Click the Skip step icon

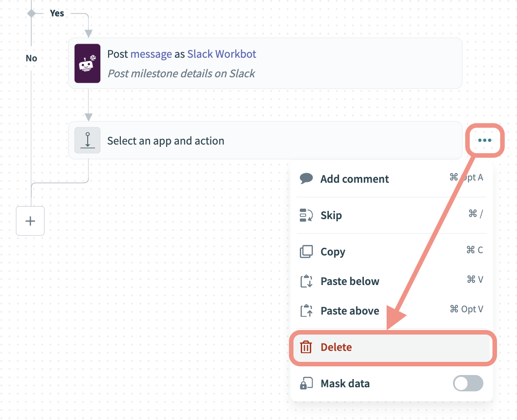coord(306,215)
